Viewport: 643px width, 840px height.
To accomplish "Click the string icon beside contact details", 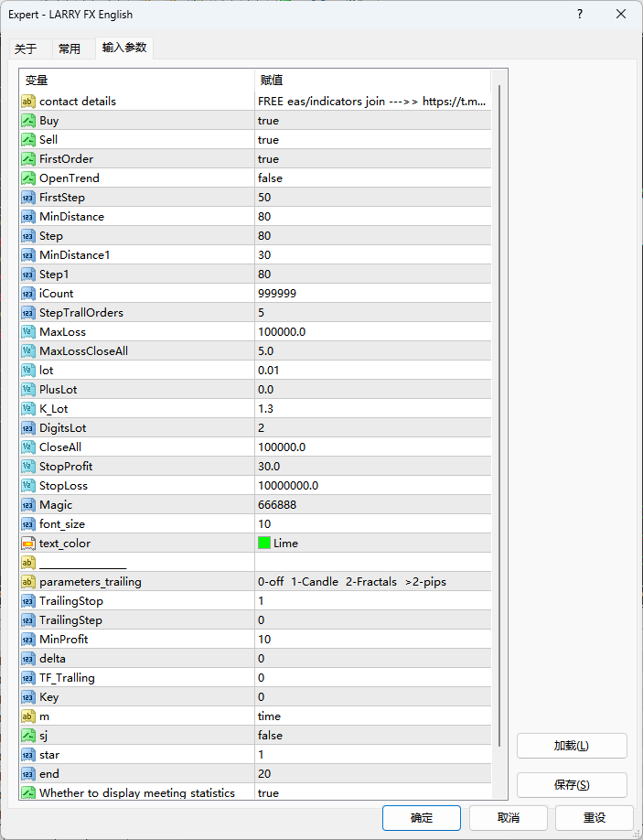I will coord(28,102).
